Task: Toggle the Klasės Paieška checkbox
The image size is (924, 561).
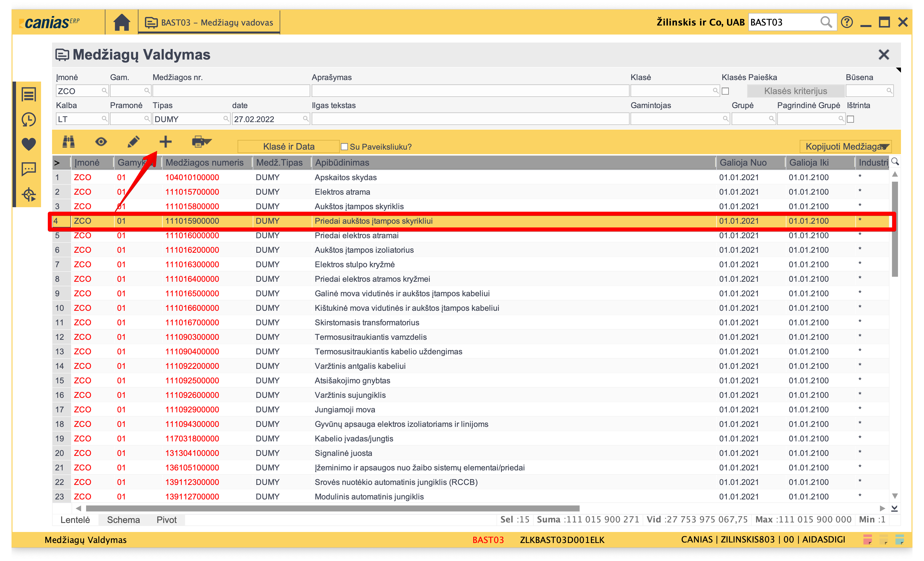Action: [x=725, y=91]
